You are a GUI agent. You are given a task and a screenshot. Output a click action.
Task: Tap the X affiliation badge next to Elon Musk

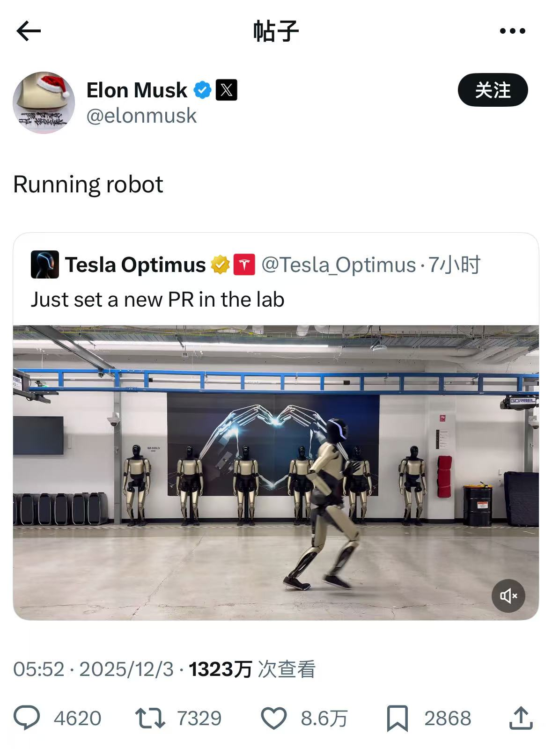point(227,90)
